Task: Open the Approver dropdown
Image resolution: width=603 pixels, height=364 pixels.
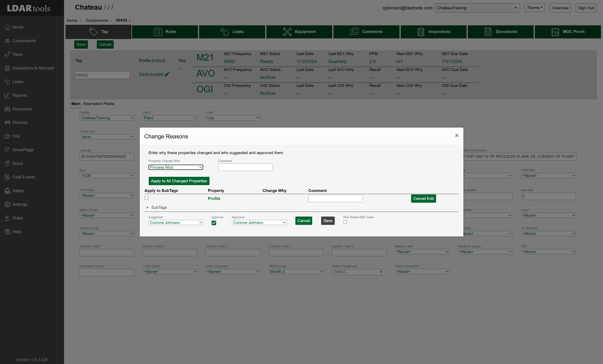Action: [259, 222]
